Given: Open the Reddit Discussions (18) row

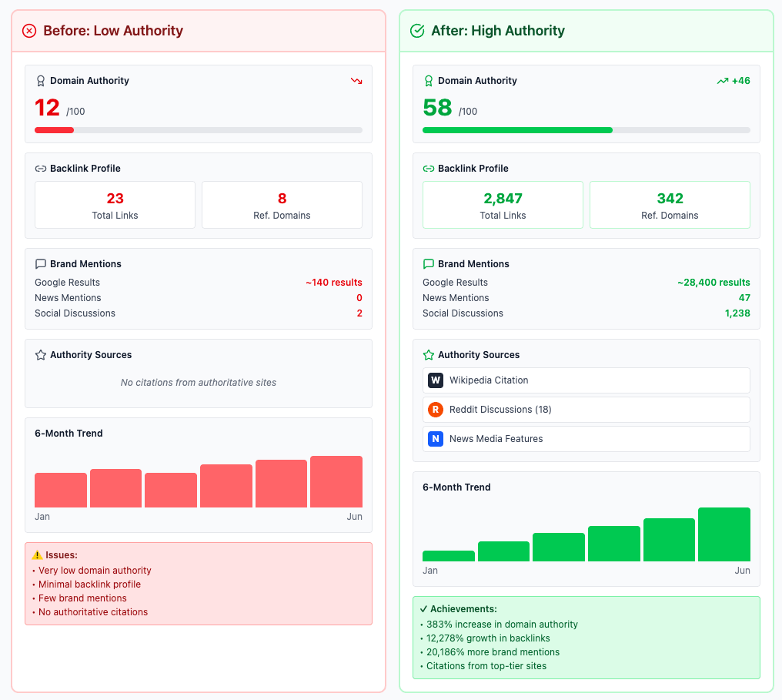Looking at the screenshot, I should 586,410.
